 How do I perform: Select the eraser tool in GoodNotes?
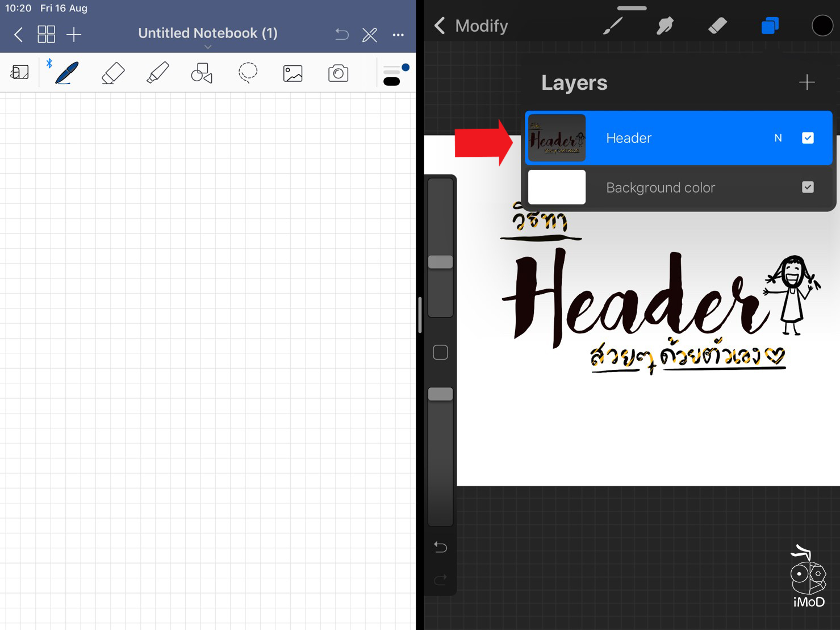(x=112, y=73)
